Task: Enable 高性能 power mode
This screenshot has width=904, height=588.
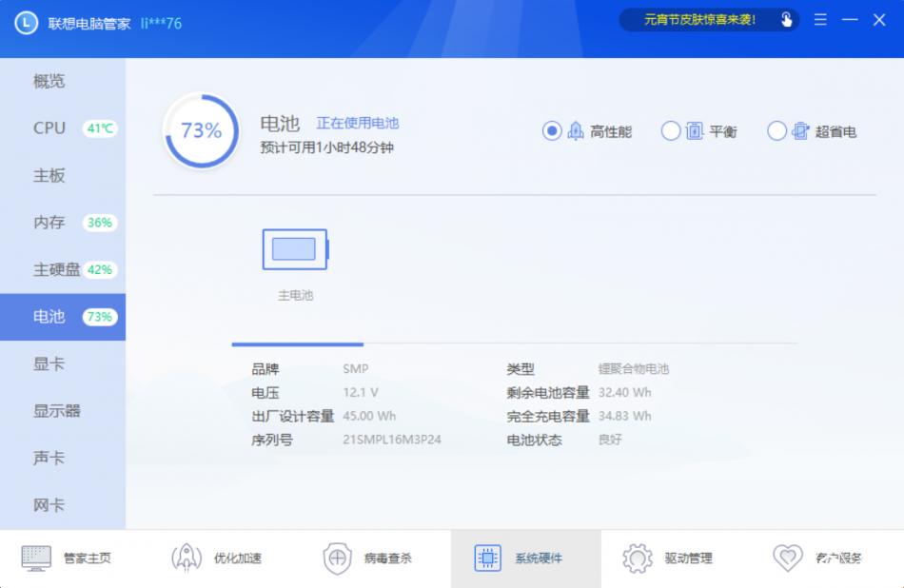Action: (x=553, y=130)
